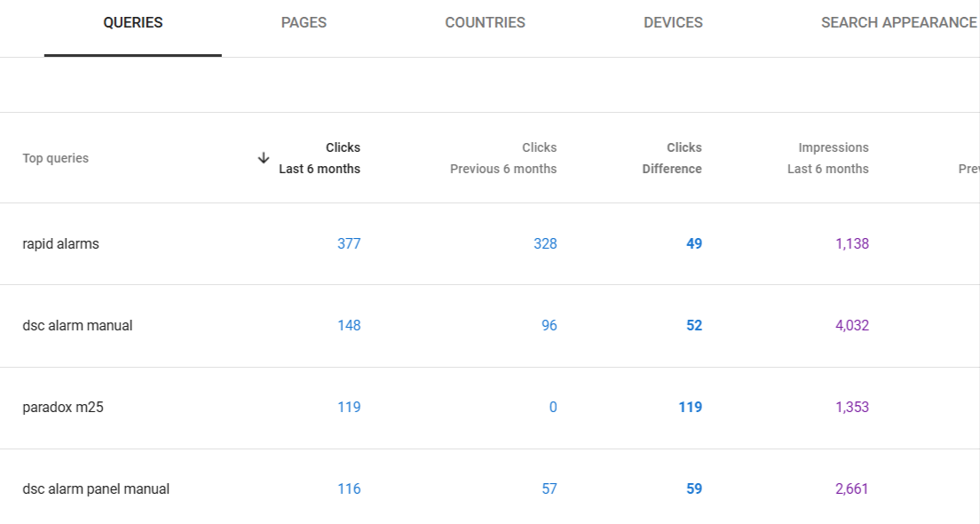Sort by Clicks Previous 6 months
The image size is (980, 524).
503,158
